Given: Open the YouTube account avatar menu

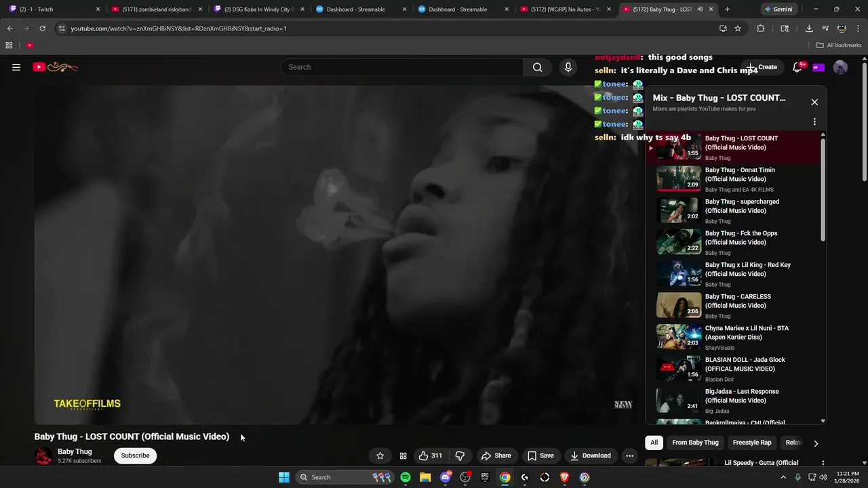Looking at the screenshot, I should pyautogui.click(x=840, y=67).
